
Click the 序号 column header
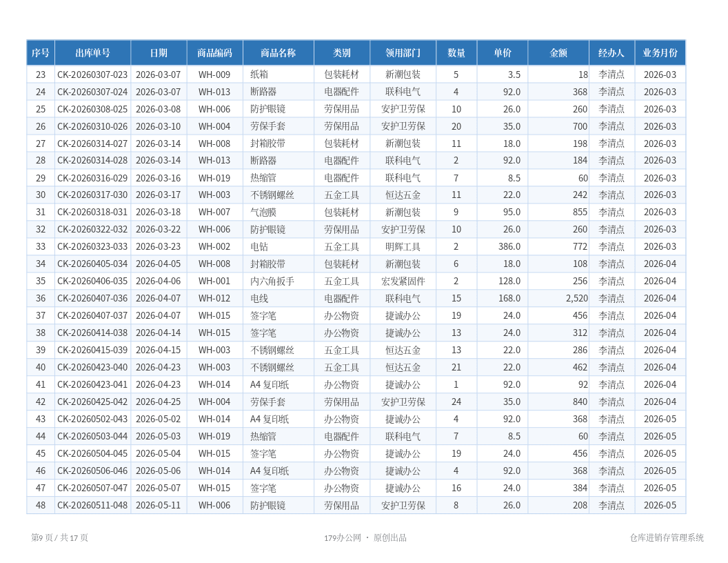(41, 53)
